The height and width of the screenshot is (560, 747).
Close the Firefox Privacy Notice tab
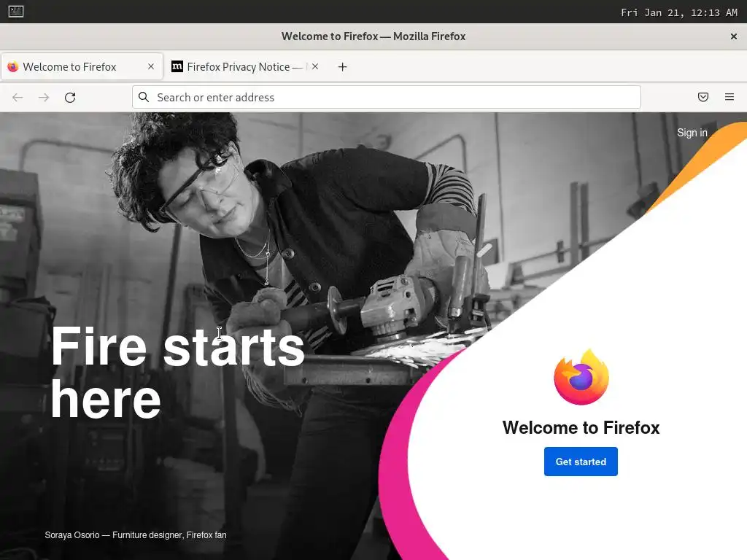pyautogui.click(x=315, y=66)
